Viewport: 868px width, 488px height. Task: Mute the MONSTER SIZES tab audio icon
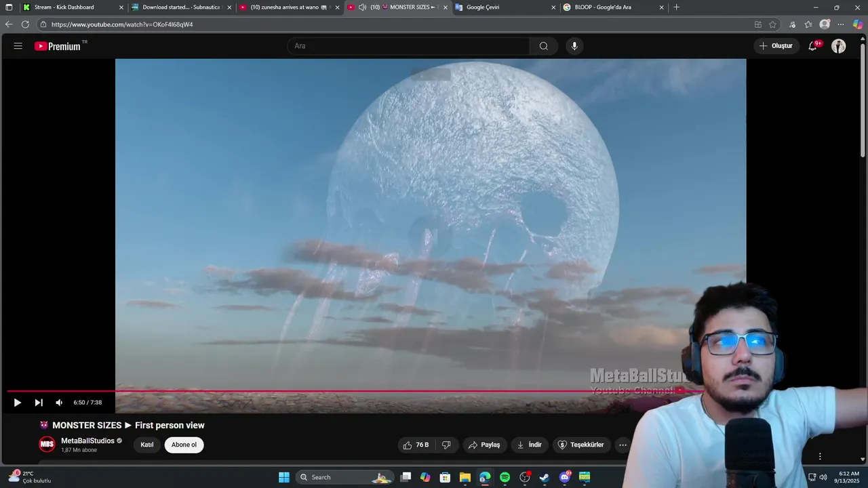(362, 7)
